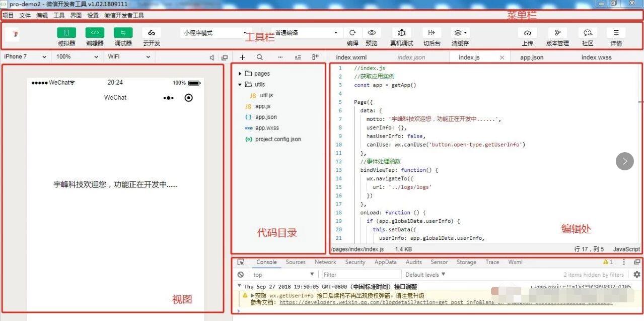The width and height of the screenshot is (644, 321).
Task: Click the 上传 upload icon
Action: [527, 32]
